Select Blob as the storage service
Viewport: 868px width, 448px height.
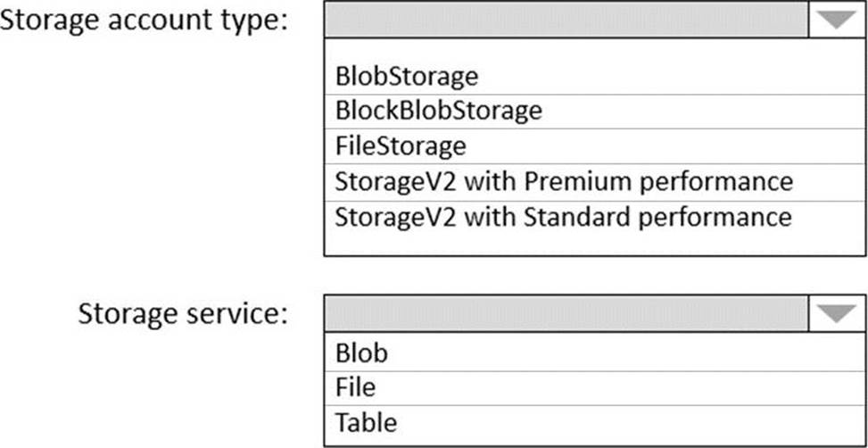click(361, 353)
